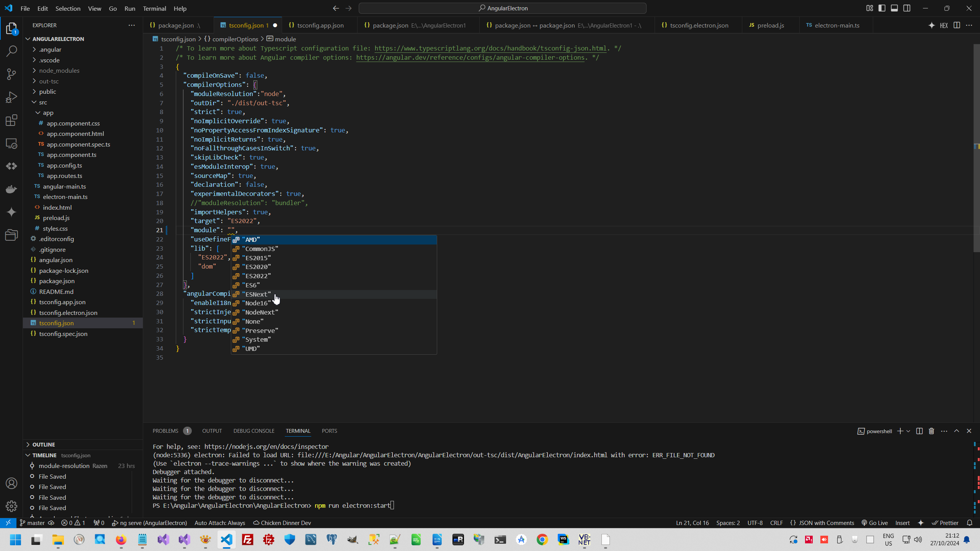Expand the node_modules folder
Viewport: 980px width, 551px height.
(59, 70)
